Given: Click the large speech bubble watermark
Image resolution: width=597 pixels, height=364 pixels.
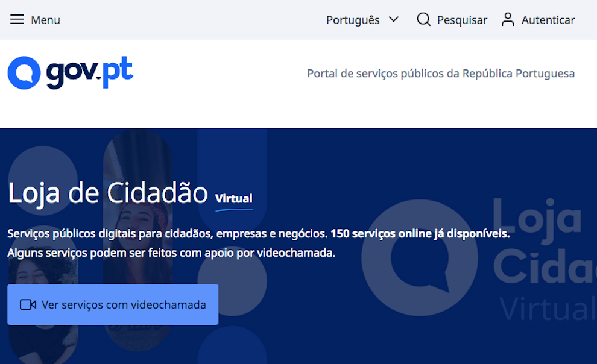Looking at the screenshot, I should click(419, 258).
